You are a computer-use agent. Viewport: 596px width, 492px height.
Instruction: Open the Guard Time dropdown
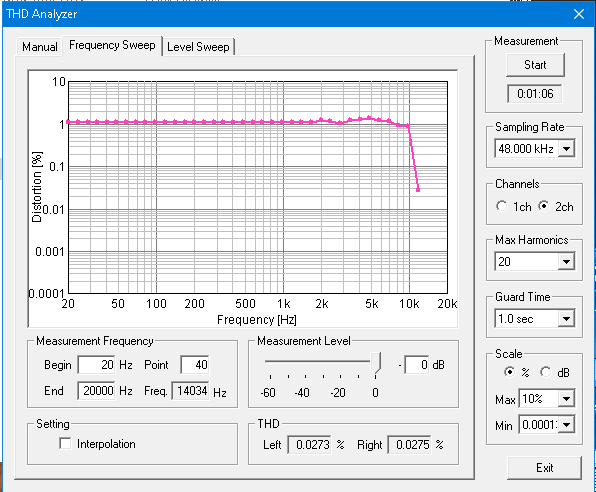click(566, 319)
